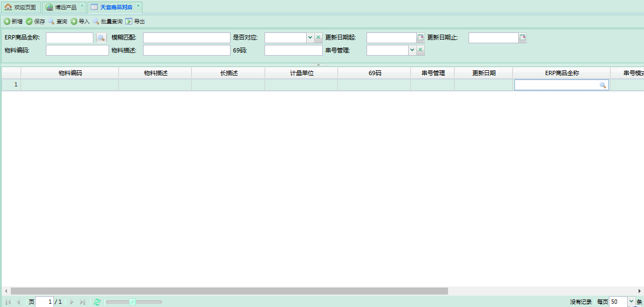The image size is (644, 307).
Task: Click the 导入 (import) toolbar button
Action: [80, 22]
